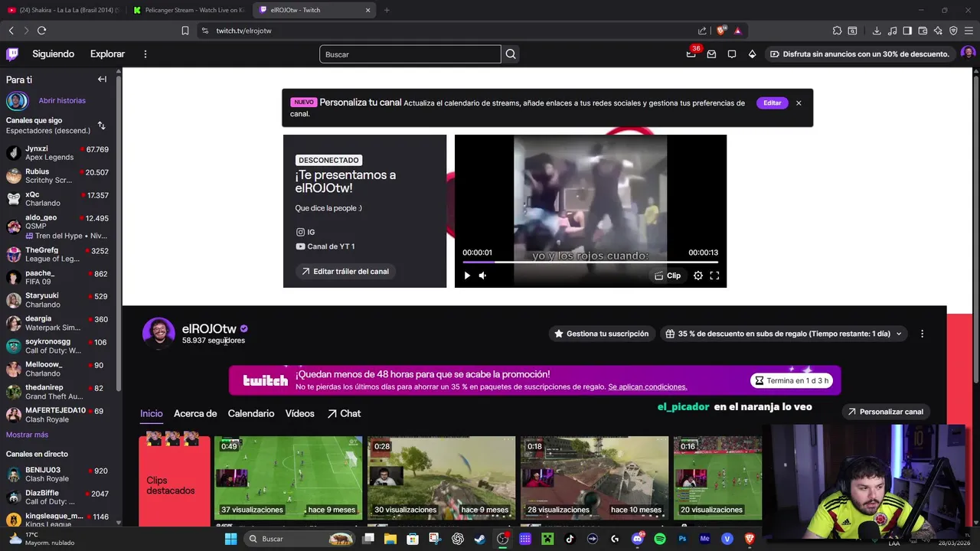Open Steam from the Windows taskbar

[x=480, y=539]
